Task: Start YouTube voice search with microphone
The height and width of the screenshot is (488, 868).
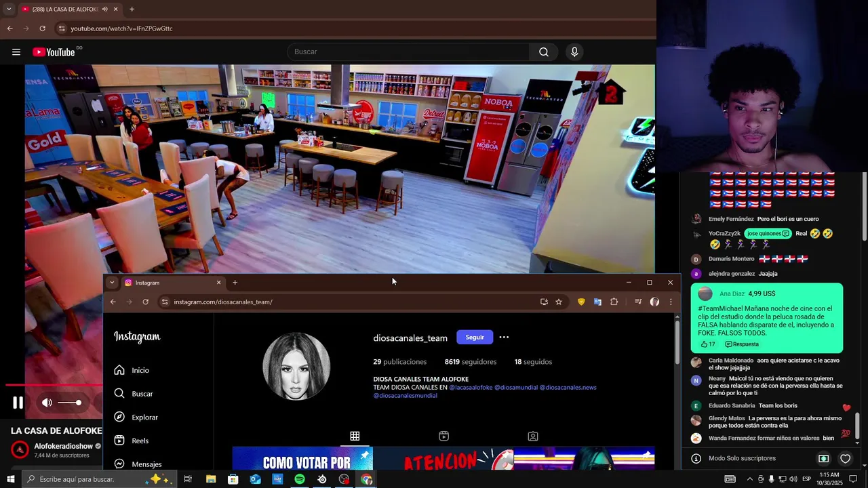Action: point(574,52)
